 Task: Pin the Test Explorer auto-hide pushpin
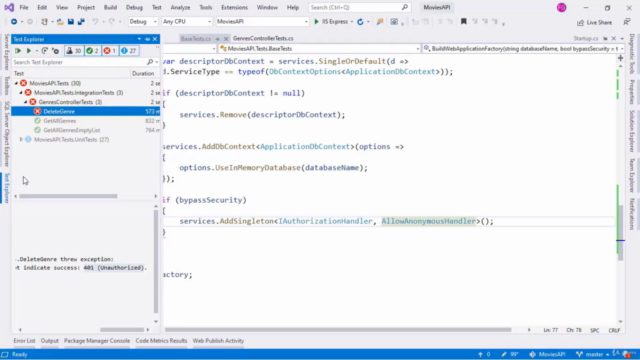coord(147,39)
